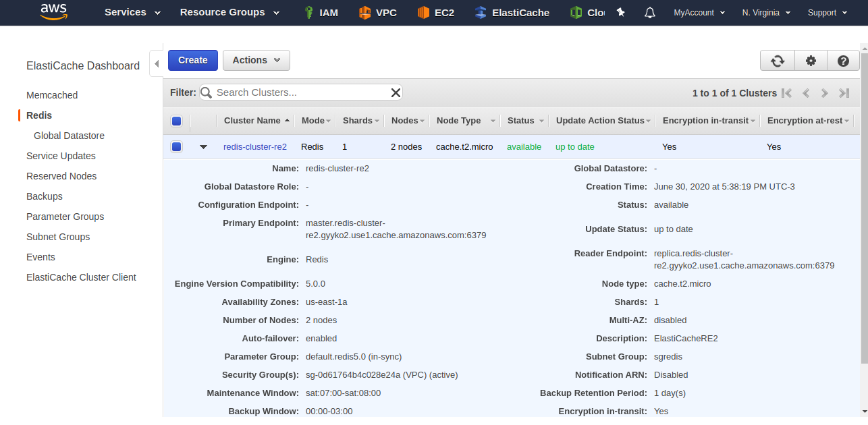The width and height of the screenshot is (868, 425).
Task: Go to first page of clusters
Action: tap(787, 93)
